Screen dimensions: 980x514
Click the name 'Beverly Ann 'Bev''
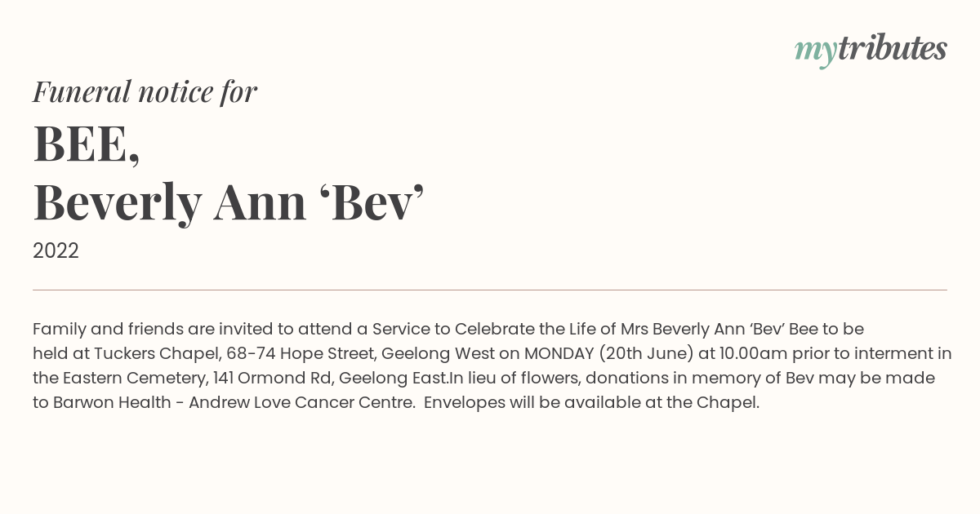229,203
